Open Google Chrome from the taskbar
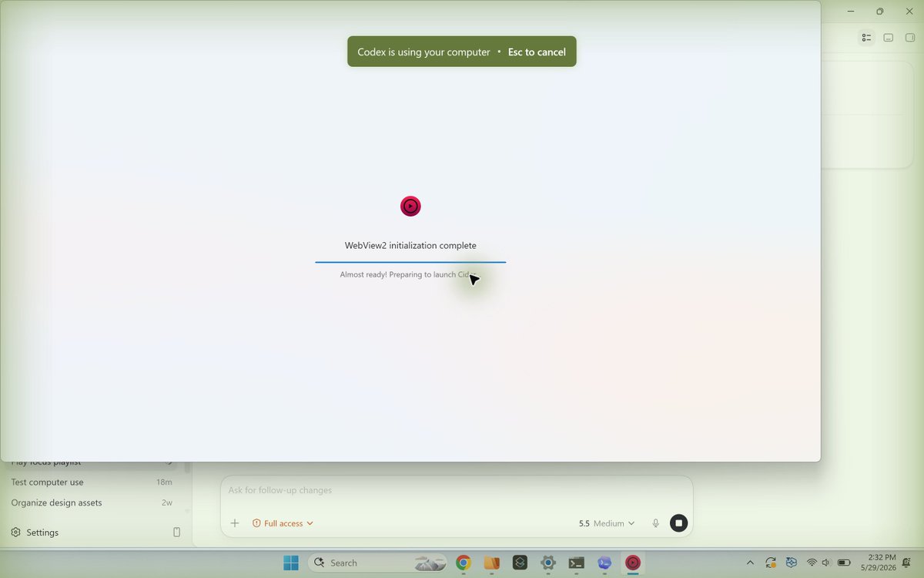This screenshot has height=578, width=924. tap(463, 563)
